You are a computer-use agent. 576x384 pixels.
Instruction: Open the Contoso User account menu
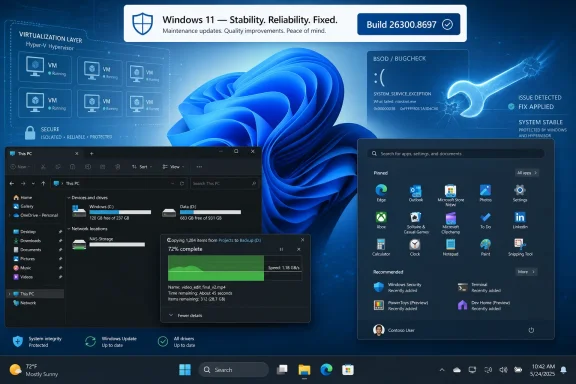393,330
